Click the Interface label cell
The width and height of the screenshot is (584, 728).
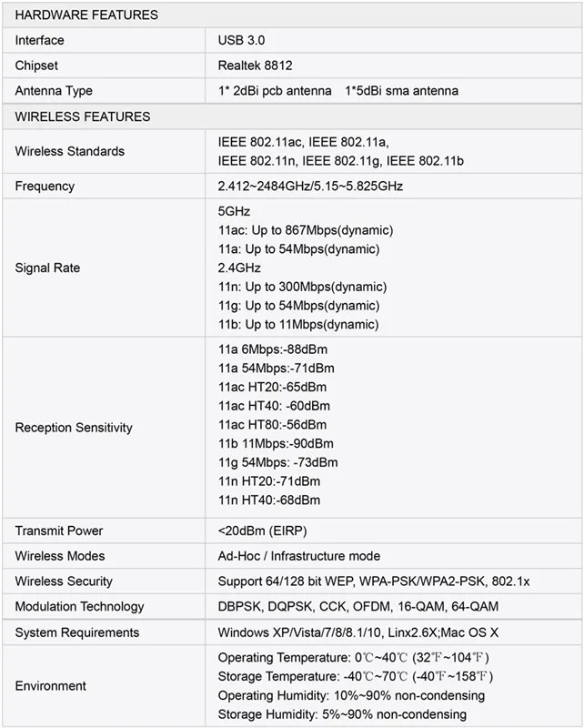pyautogui.click(x=104, y=40)
